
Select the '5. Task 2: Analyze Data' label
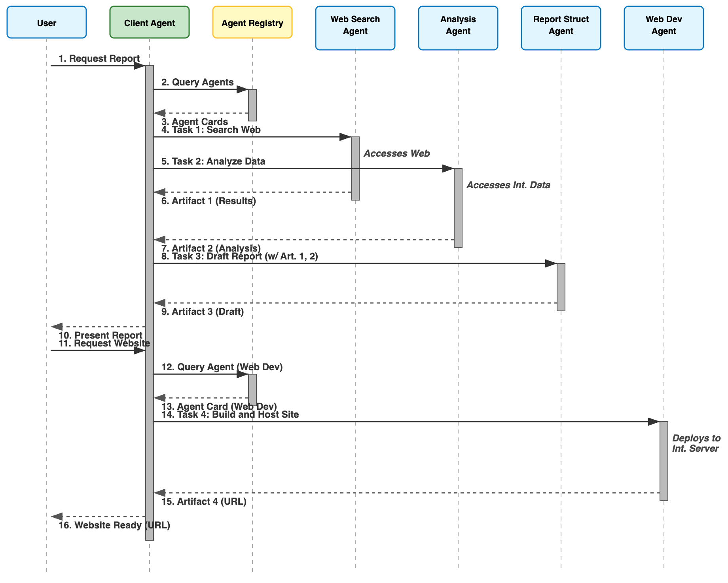point(213,161)
